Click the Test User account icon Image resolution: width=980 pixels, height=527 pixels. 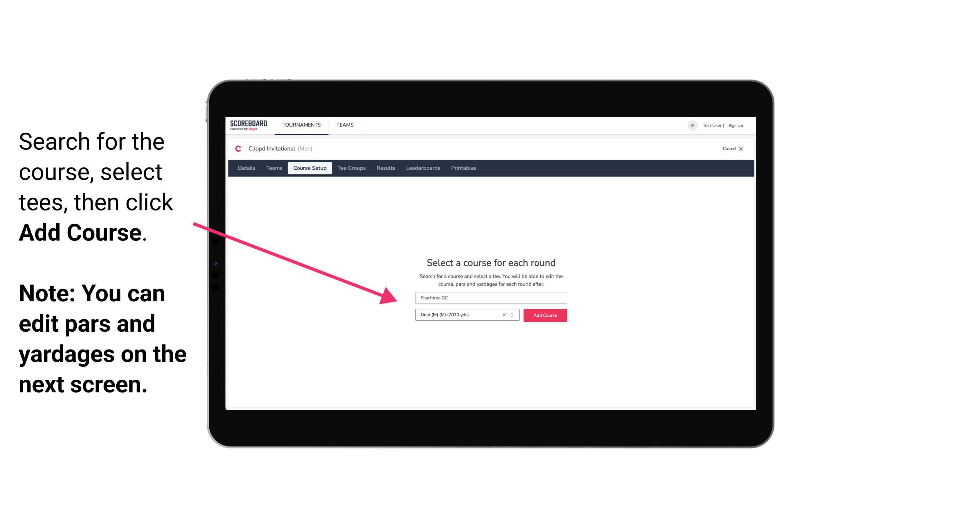click(691, 125)
